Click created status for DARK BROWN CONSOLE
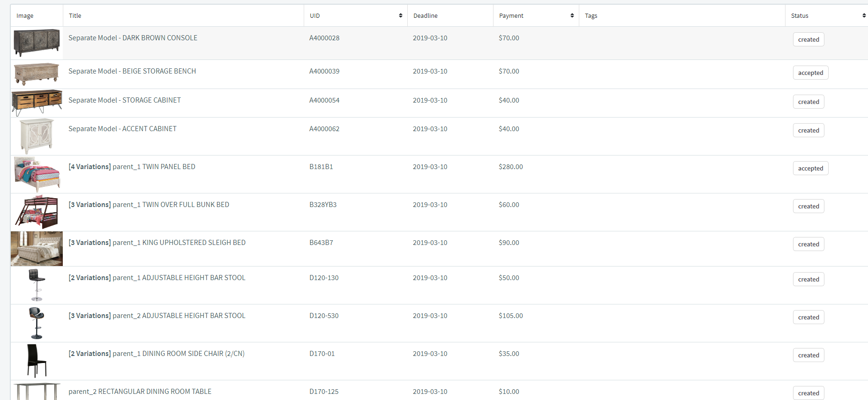Screen dimensions: 868x400 click(808, 39)
